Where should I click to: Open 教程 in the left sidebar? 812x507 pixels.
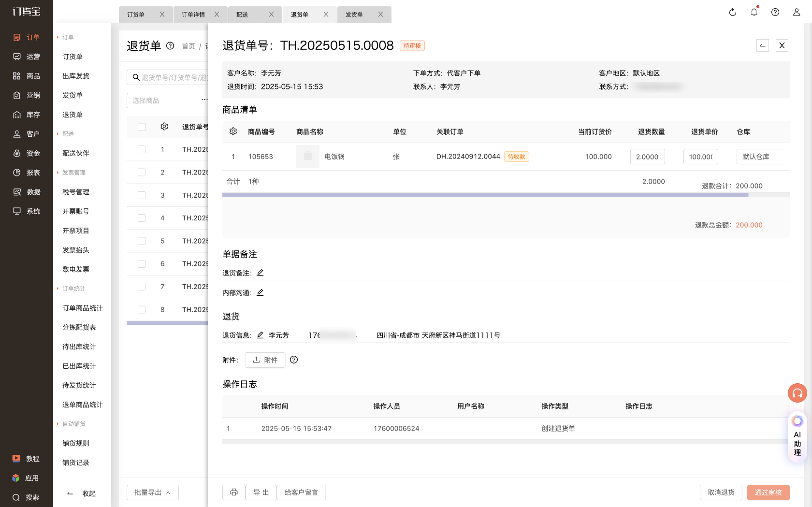coord(27,459)
